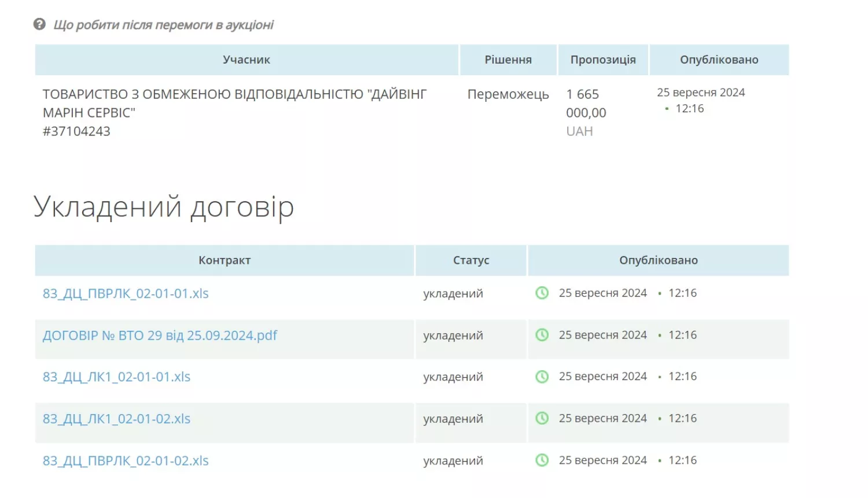868x498 pixels.
Task: Select 'укладений' status for 83_ДЦ_ЛК1_02-01-01.xls
Action: 453,377
